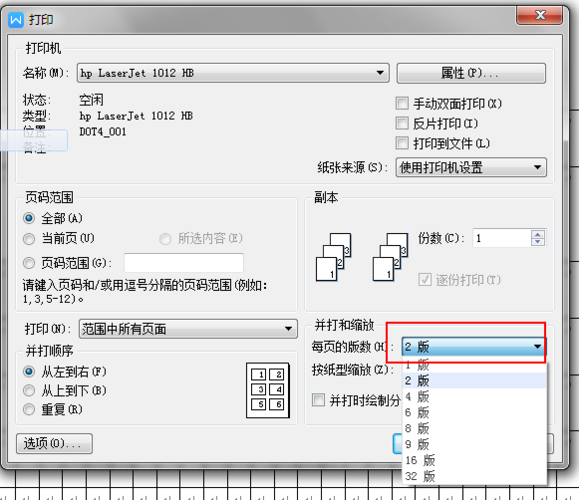Decrease copies with the down spinner arrow
Viewport: 579px width, 500px height.
point(538,242)
